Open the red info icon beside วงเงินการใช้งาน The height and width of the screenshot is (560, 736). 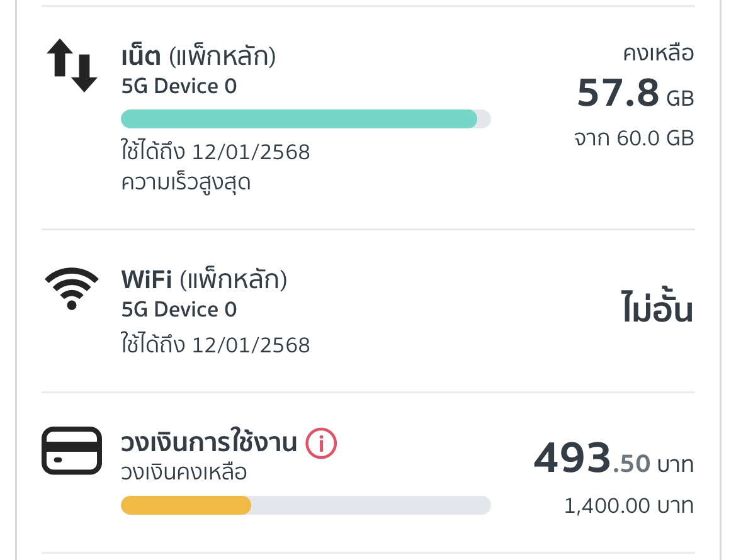tap(321, 444)
